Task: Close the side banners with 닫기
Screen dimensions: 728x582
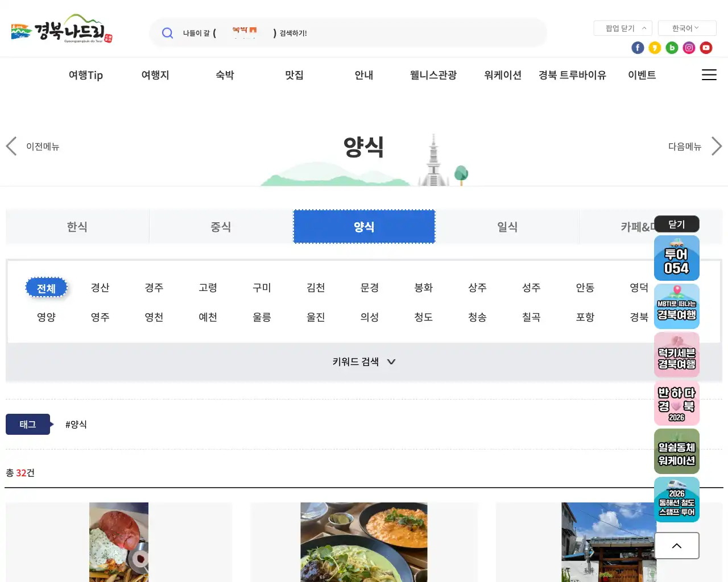Action: coord(677,224)
